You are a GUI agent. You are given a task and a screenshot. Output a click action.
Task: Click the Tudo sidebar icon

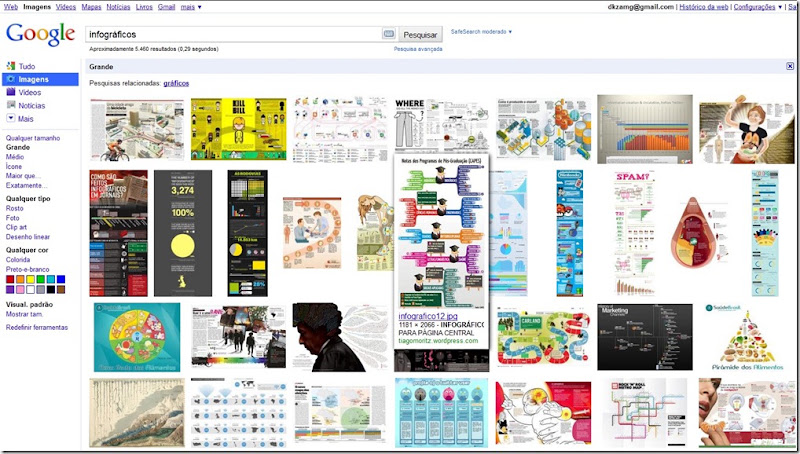(11, 66)
